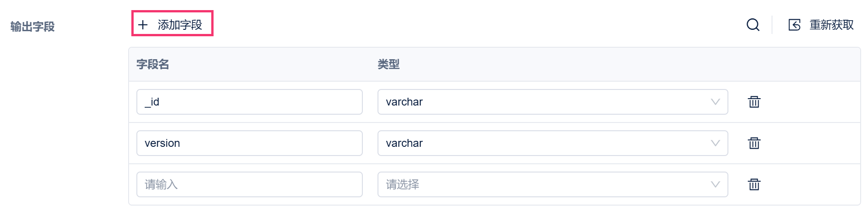The height and width of the screenshot is (206, 868).
Task: Expand the chevron arrow in the version type selector
Action: pyautogui.click(x=715, y=143)
